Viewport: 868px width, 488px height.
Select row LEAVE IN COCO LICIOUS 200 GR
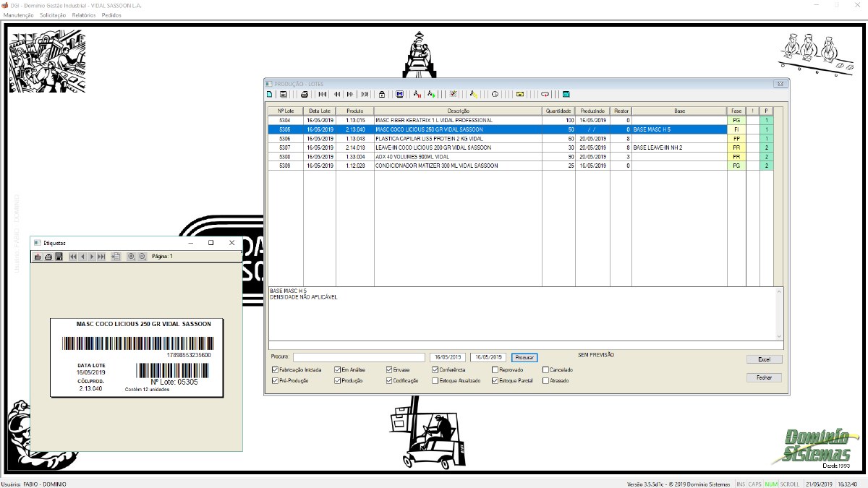(x=520, y=147)
